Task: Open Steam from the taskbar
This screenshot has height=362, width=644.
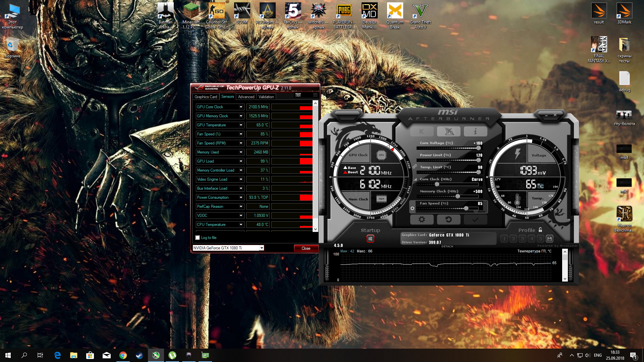Action: click(x=139, y=355)
